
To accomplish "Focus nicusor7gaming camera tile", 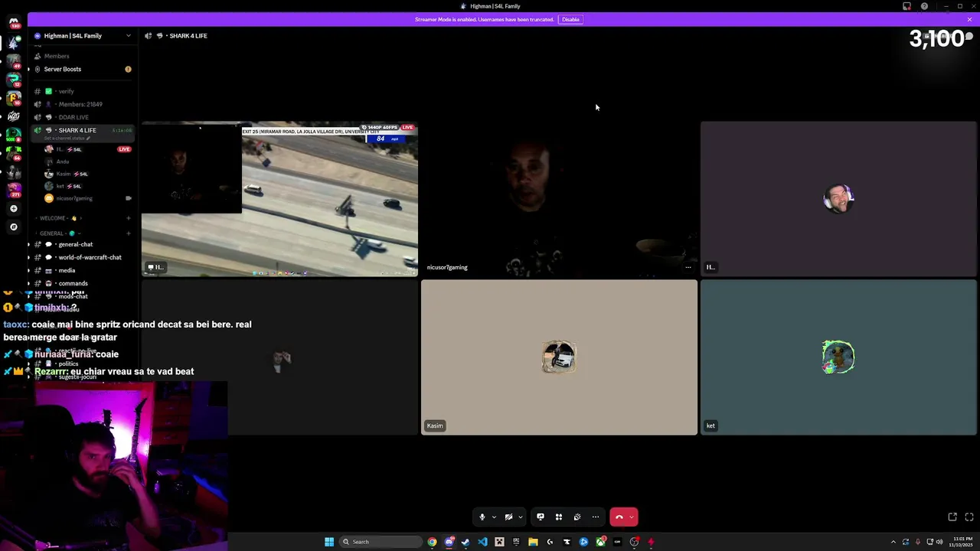I will [560, 199].
